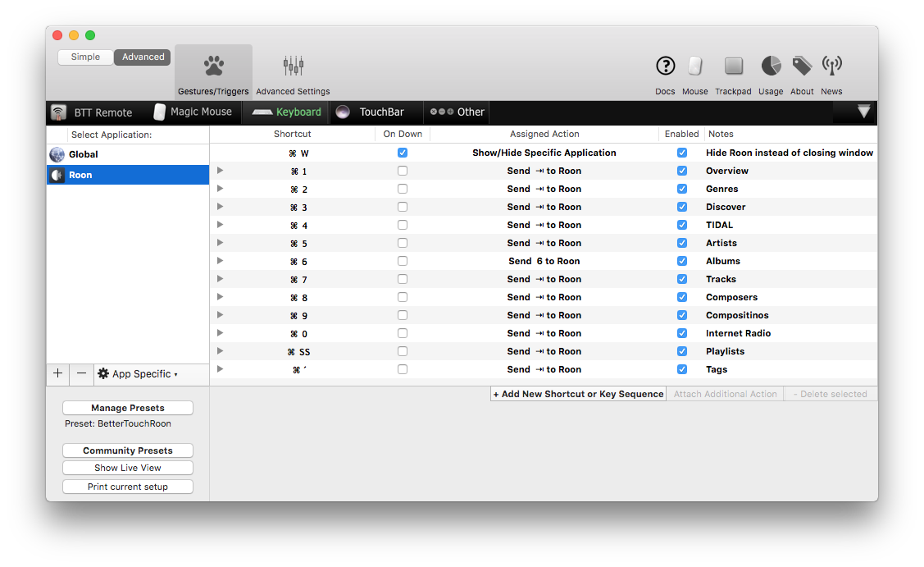This screenshot has height=567, width=924.
Task: Click the ⌘ 4 shortcut cell
Action: click(298, 226)
